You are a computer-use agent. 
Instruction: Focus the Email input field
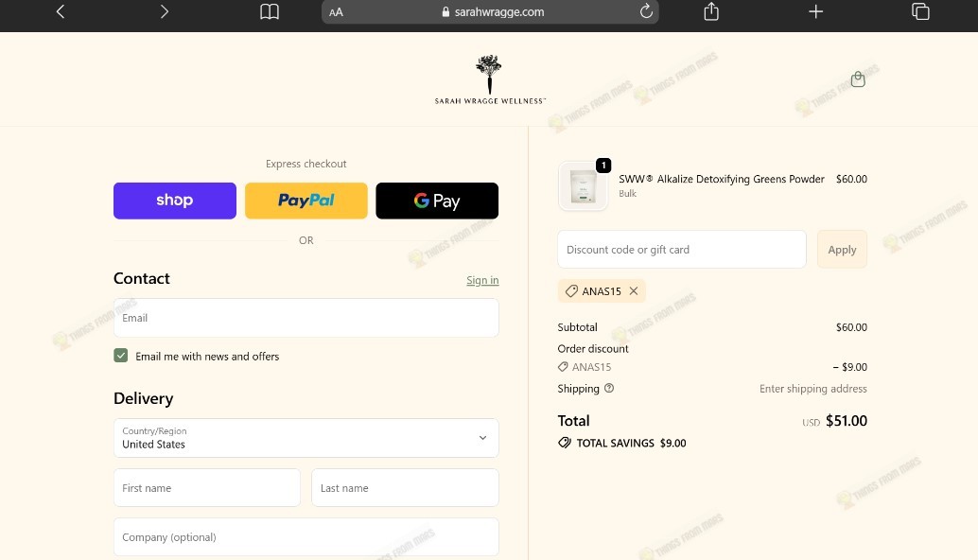(x=306, y=318)
